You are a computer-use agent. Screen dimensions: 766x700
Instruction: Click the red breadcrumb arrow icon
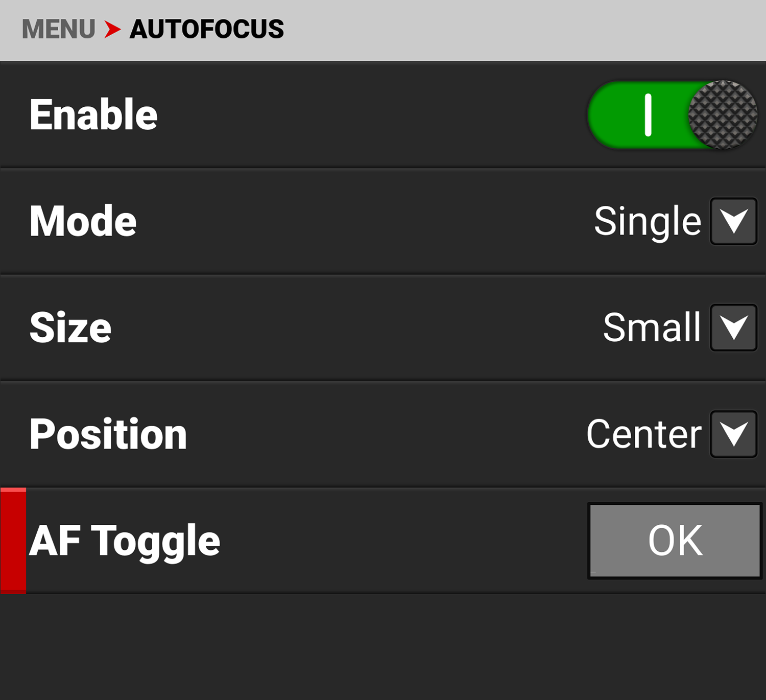111,29
